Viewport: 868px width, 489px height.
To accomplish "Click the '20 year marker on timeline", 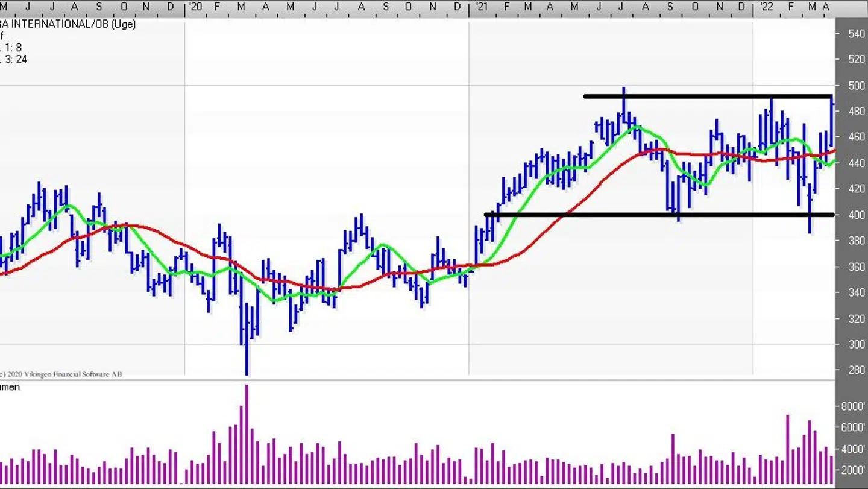I will coord(195,7).
